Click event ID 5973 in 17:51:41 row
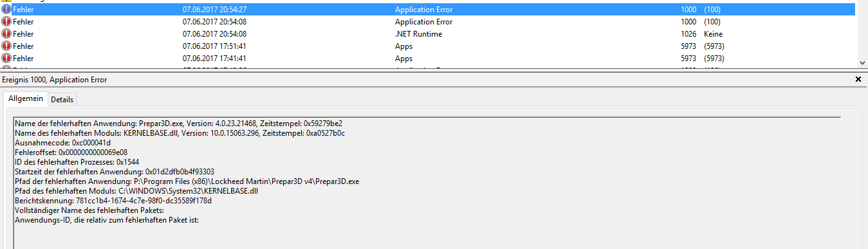The width and height of the screenshot is (868, 249). (688, 46)
